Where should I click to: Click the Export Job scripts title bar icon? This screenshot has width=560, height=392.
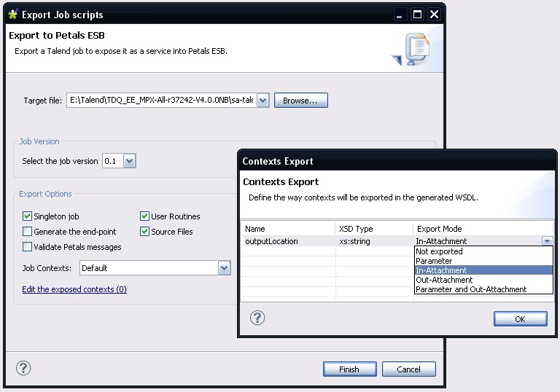[x=12, y=15]
